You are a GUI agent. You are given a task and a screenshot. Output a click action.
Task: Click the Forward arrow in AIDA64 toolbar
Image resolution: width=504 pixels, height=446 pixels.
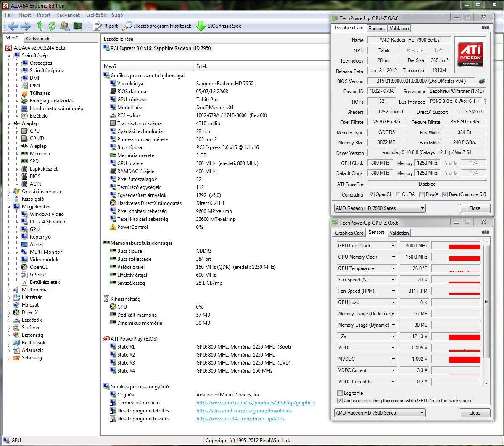coord(26,26)
